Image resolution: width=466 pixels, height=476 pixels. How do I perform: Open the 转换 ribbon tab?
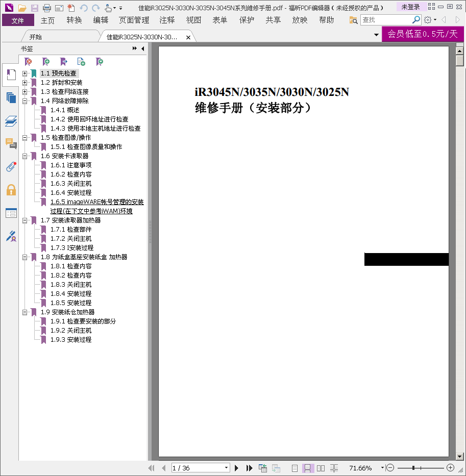pyautogui.click(x=74, y=20)
